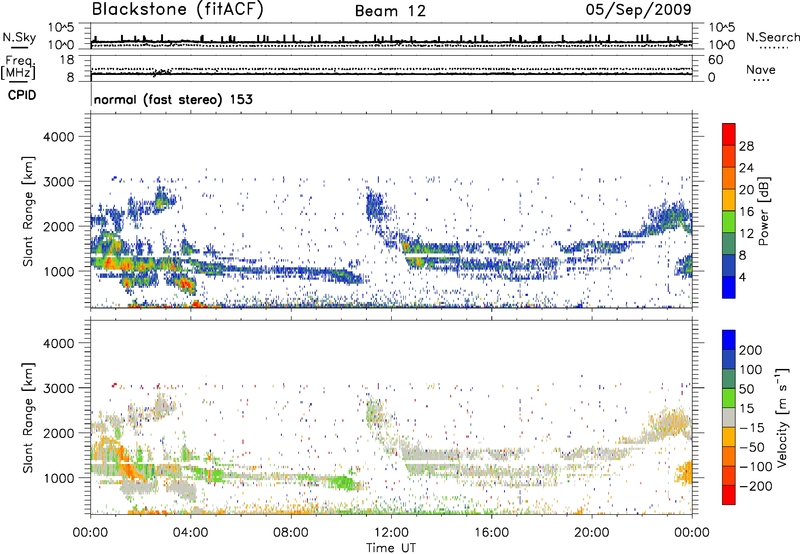Click the '1000' tick of velocity panel

pyautogui.click(x=58, y=478)
